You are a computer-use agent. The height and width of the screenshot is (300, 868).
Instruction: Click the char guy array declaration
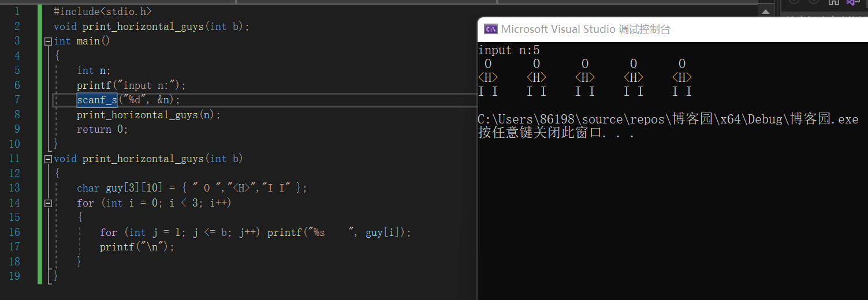point(192,188)
